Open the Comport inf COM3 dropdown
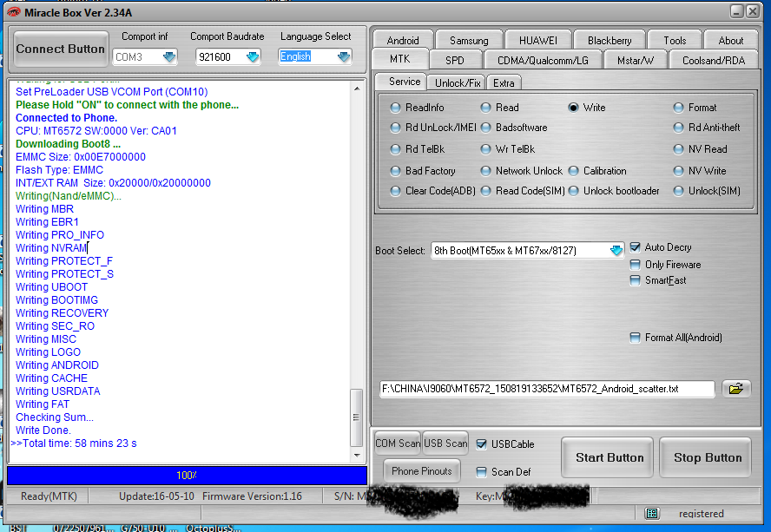 (169, 57)
